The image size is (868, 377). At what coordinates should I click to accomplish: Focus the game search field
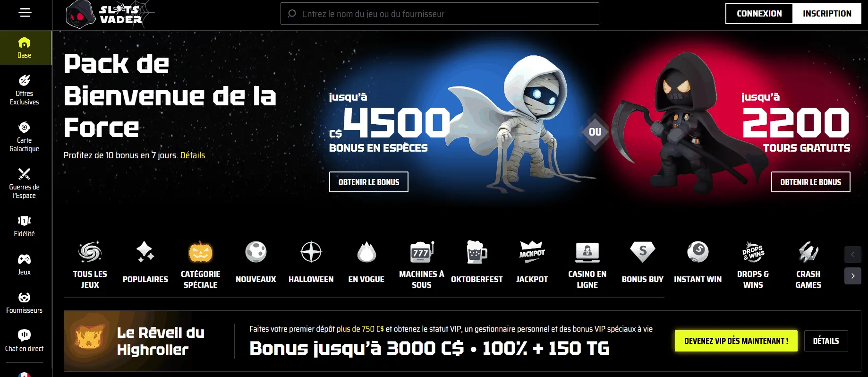(440, 14)
